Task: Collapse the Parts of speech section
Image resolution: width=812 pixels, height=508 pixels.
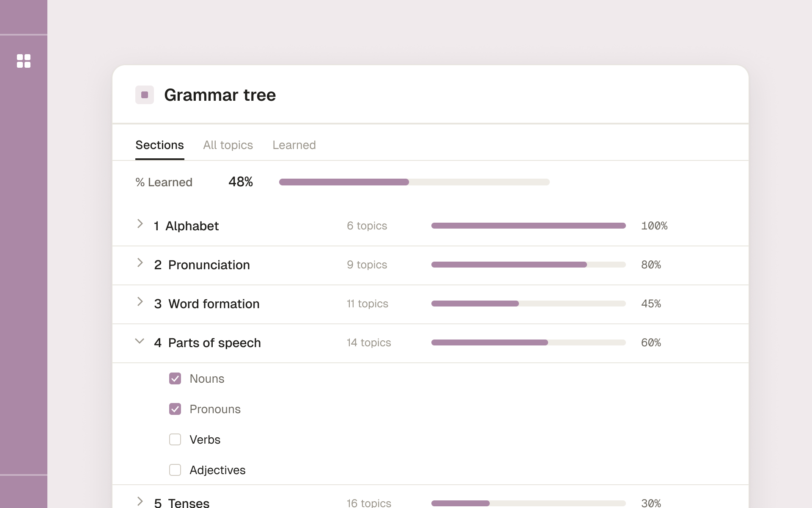Action: [140, 341]
